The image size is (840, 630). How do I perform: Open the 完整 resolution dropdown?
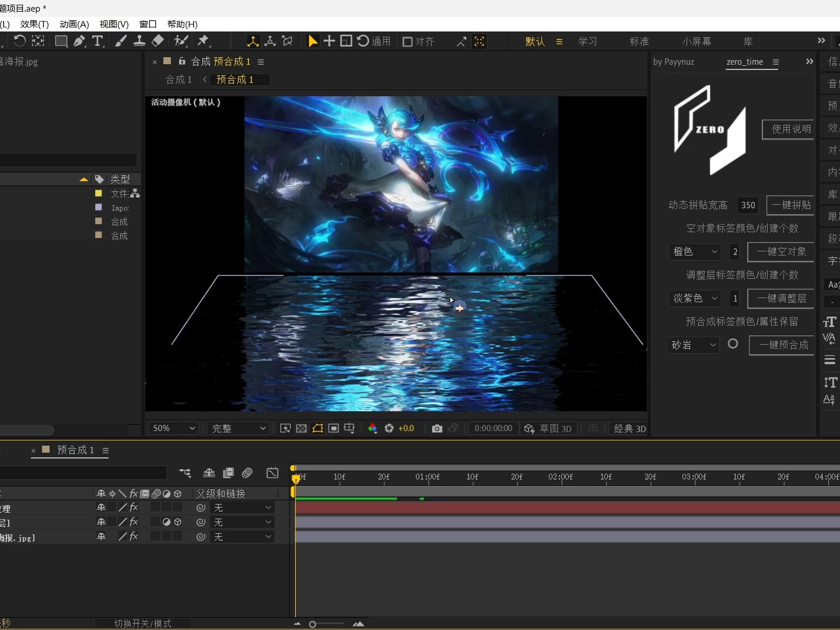(238, 428)
